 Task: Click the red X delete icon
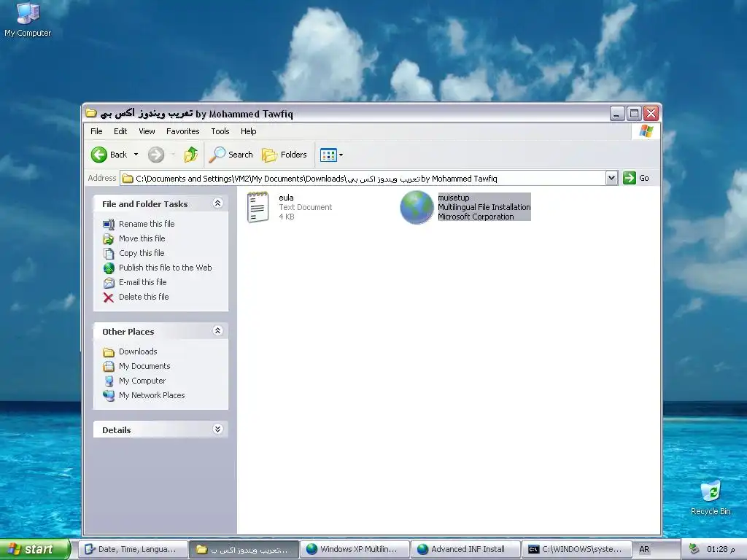[x=109, y=297]
